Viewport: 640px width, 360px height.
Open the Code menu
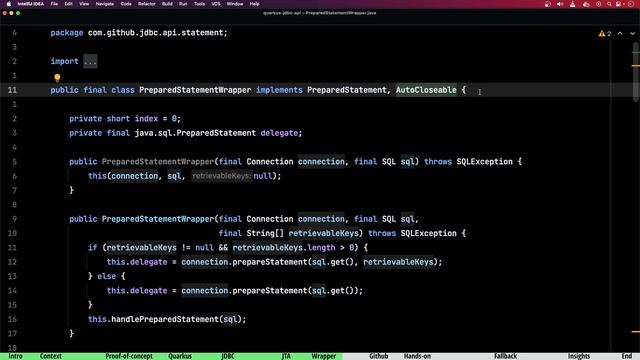(126, 4)
